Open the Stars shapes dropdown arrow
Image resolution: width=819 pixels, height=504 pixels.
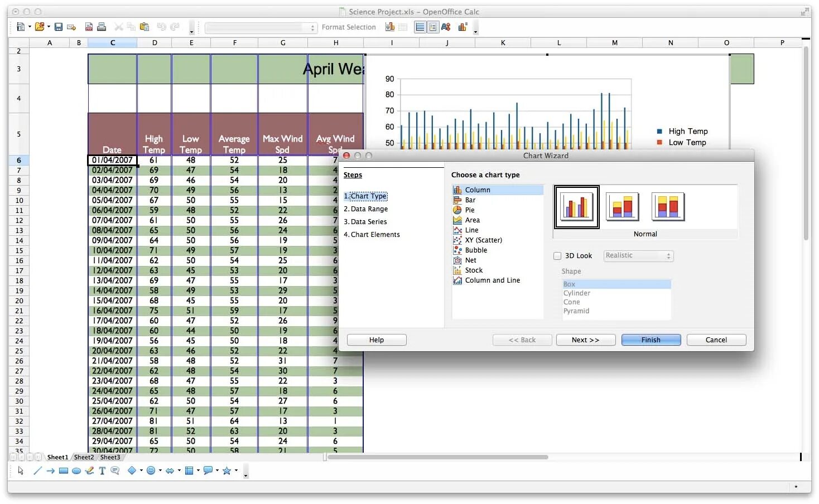click(235, 471)
